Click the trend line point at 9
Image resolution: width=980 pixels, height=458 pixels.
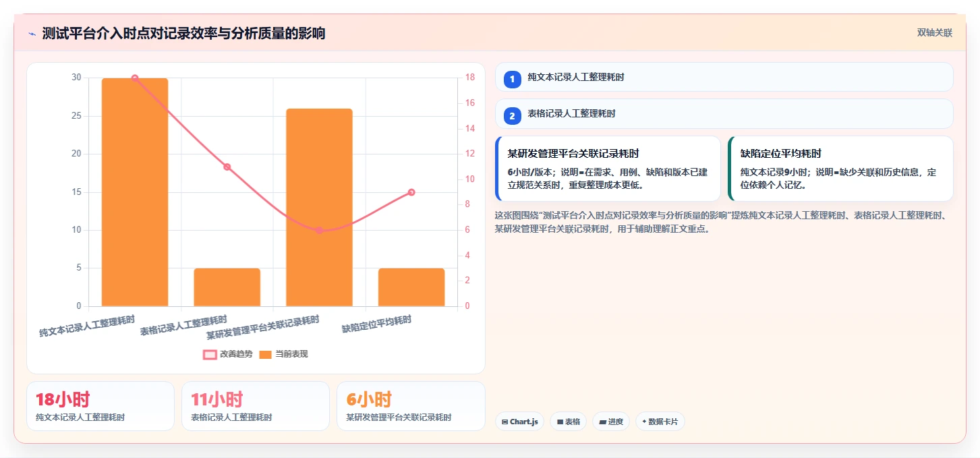pos(411,192)
